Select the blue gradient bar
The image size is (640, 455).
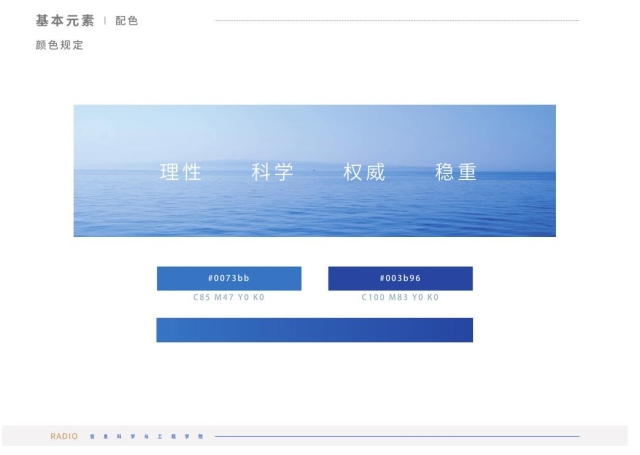(x=314, y=330)
